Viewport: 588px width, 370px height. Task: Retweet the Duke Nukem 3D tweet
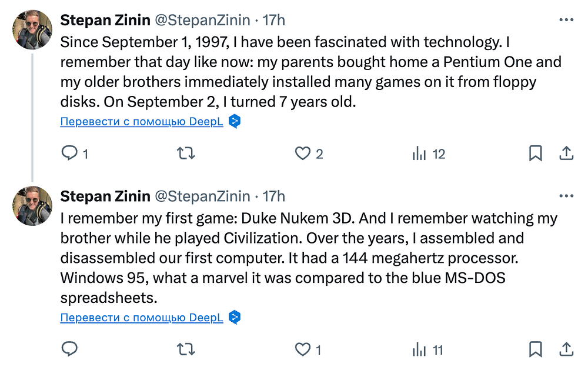click(x=186, y=350)
